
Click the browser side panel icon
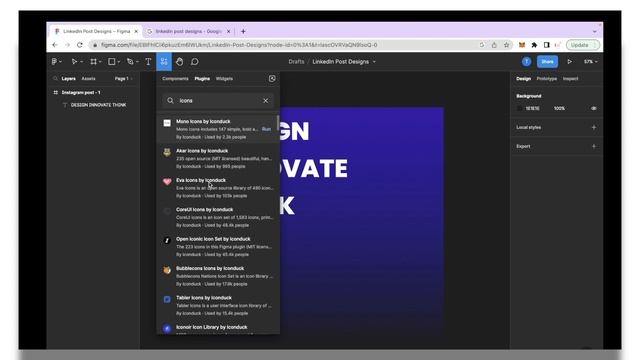[547, 45]
